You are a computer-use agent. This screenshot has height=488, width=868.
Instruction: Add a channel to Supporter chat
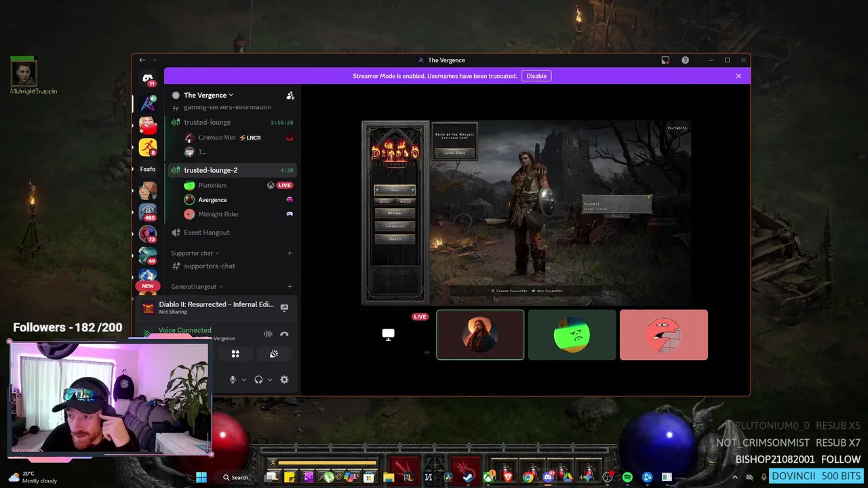(290, 253)
